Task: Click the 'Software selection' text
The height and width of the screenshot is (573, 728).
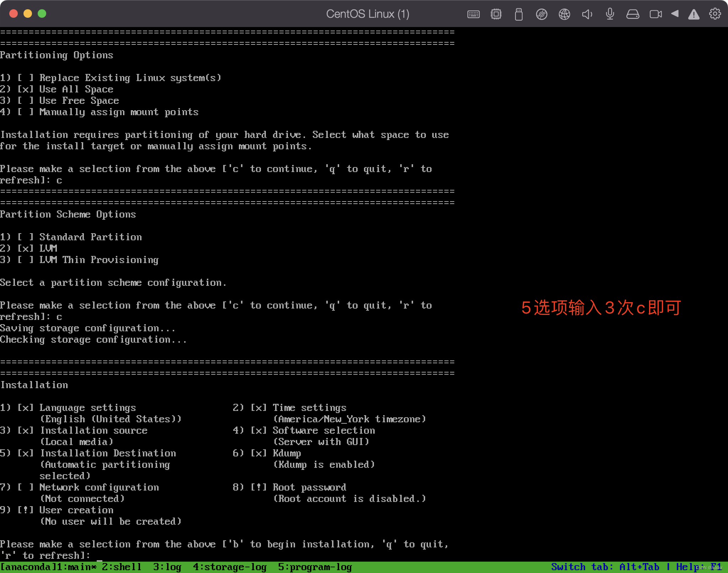Action: [x=323, y=430]
